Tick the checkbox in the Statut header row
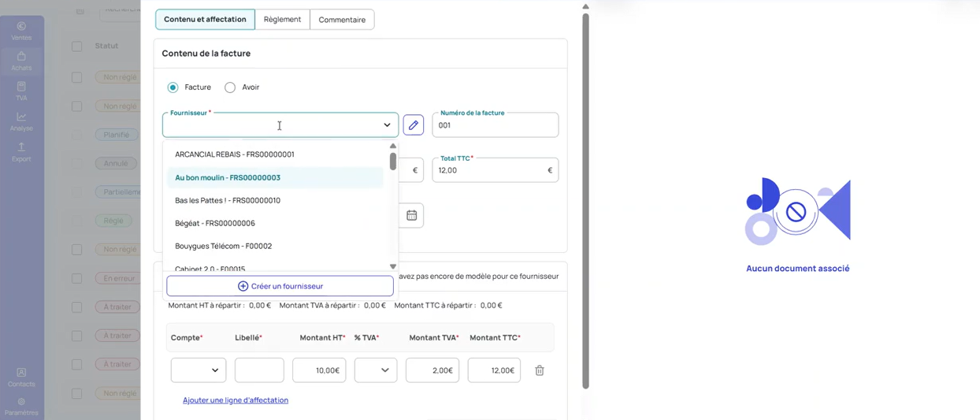This screenshot has width=980, height=420. (76, 46)
